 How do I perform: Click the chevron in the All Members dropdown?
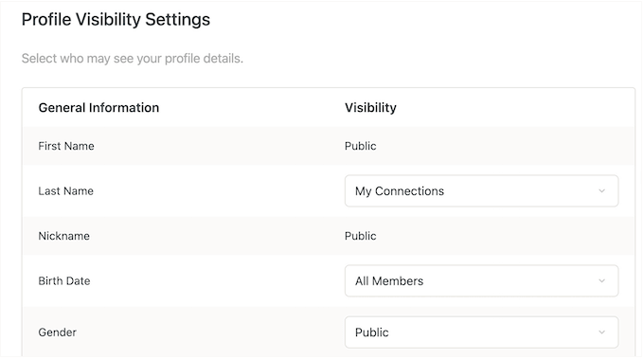click(x=601, y=281)
